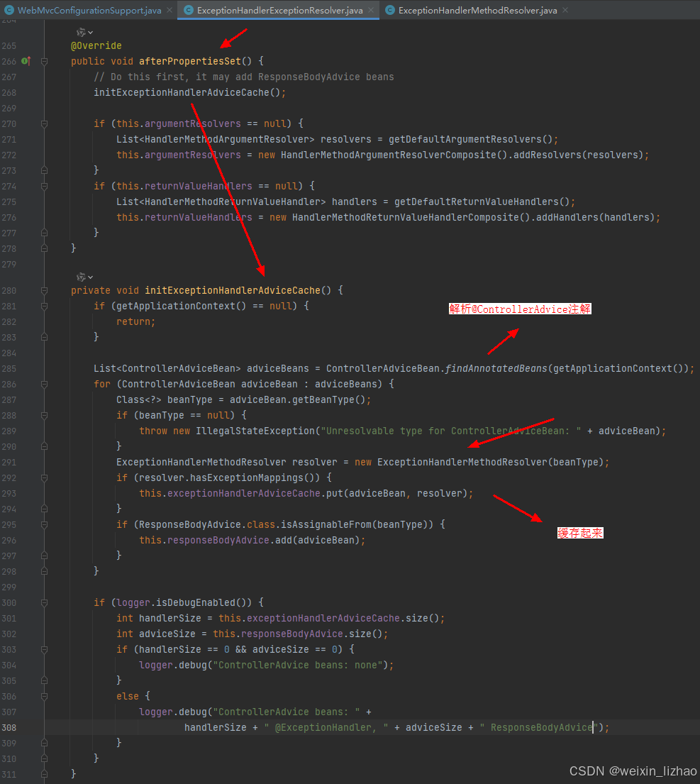Close the ExceptionHandlerMethodResolver.java tab
The width and height of the screenshot is (700, 784).
coord(565,10)
